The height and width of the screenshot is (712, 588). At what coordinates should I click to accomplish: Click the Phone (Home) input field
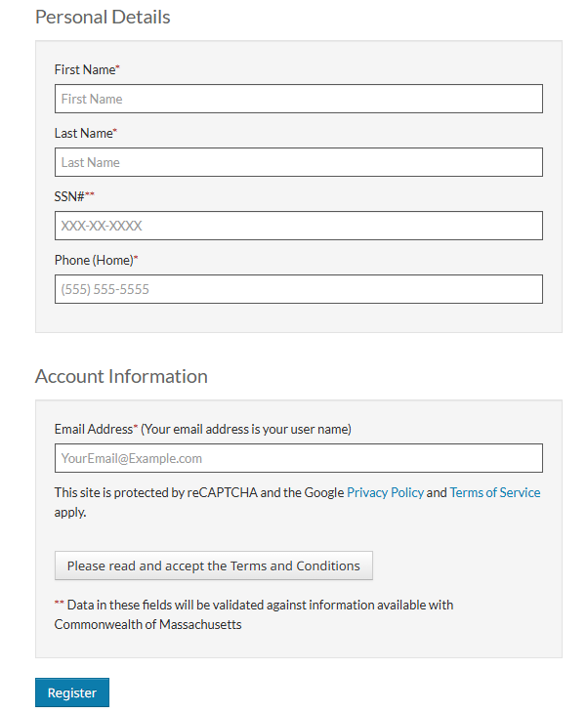[x=298, y=289]
